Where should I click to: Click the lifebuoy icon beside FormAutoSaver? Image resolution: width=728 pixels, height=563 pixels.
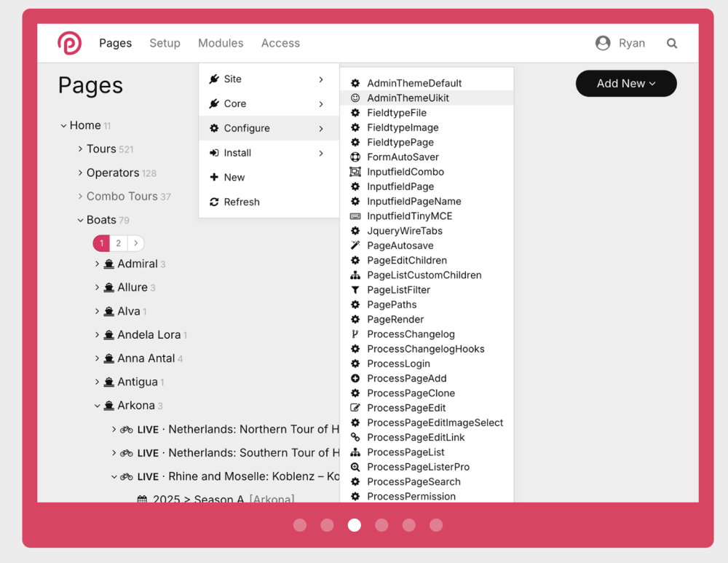point(355,157)
